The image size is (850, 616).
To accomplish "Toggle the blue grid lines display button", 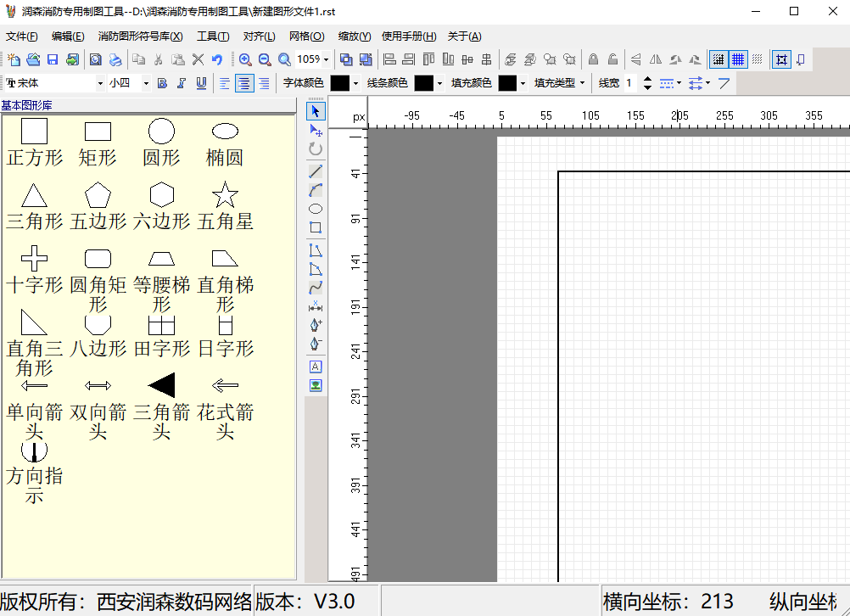I will pyautogui.click(x=738, y=59).
